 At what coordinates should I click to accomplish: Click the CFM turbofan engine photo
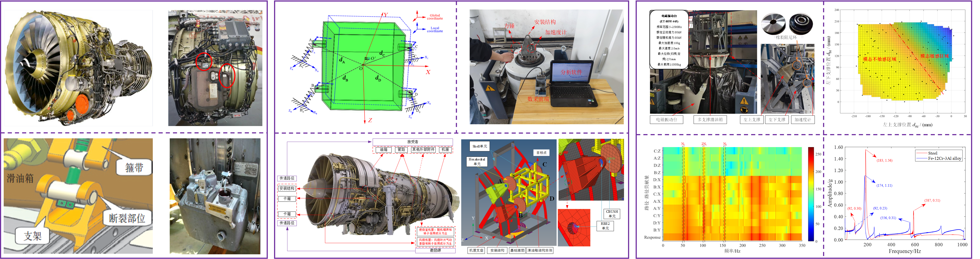pyautogui.click(x=78, y=68)
